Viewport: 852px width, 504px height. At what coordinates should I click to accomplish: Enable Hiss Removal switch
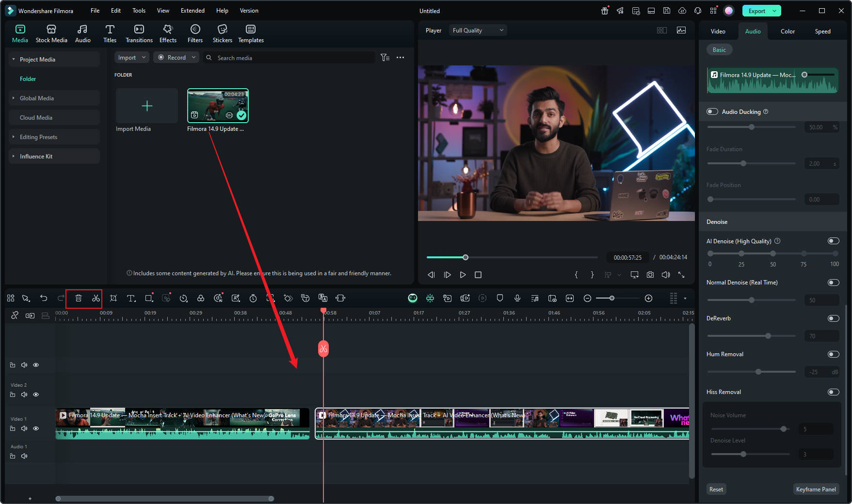pyautogui.click(x=834, y=392)
